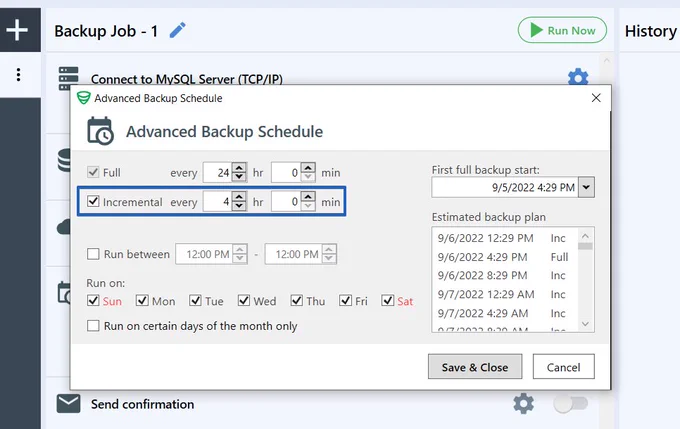Uncheck the Sun checkbox
Viewport: 680px width, 429px height.
click(93, 300)
